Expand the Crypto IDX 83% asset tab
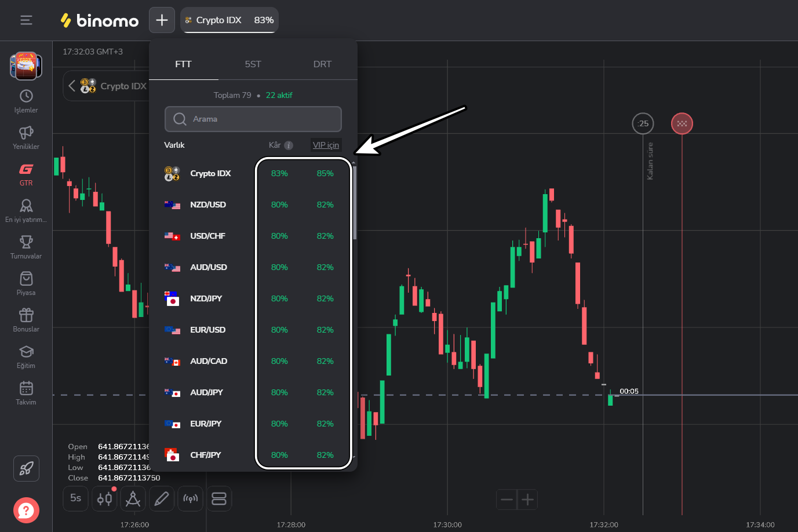Viewport: 798px width, 532px height. click(x=229, y=20)
